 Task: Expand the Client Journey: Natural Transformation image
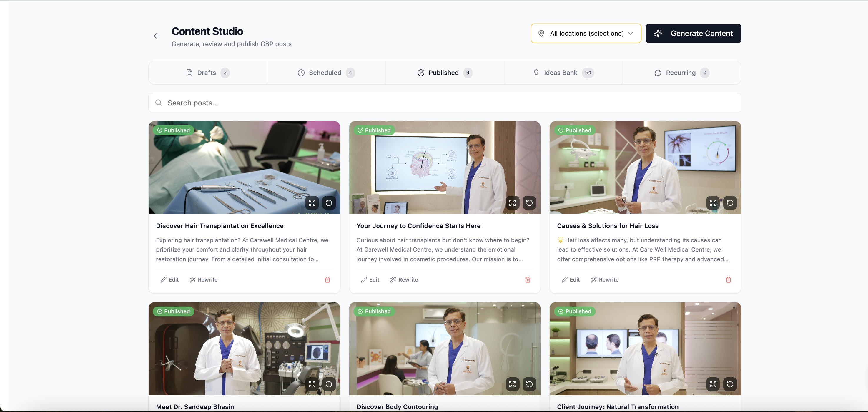click(713, 384)
